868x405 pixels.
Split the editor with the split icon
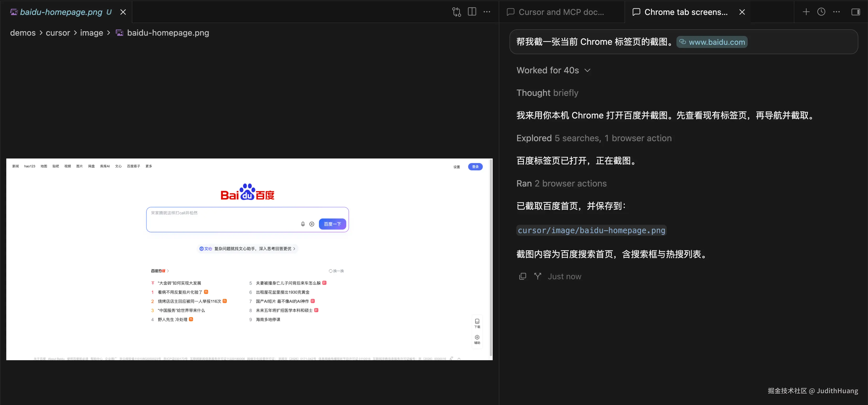472,12
